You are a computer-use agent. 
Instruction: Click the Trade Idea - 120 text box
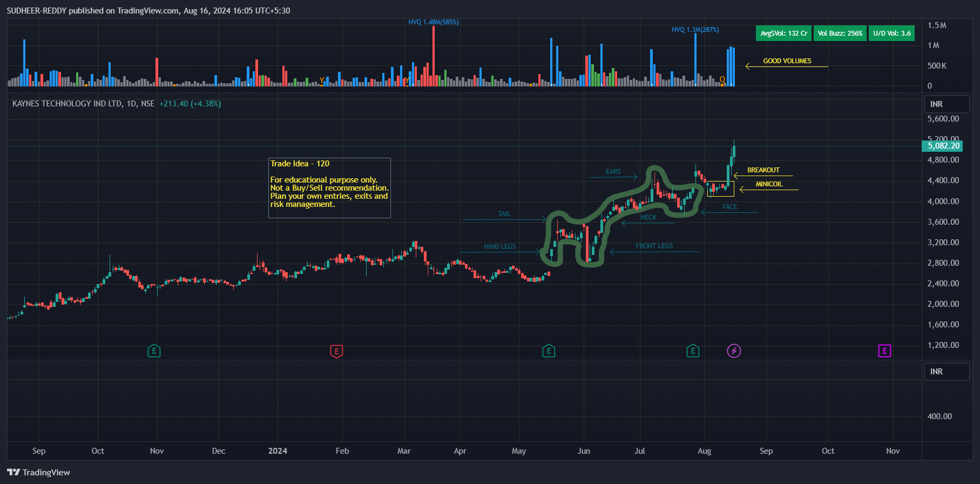(329, 188)
